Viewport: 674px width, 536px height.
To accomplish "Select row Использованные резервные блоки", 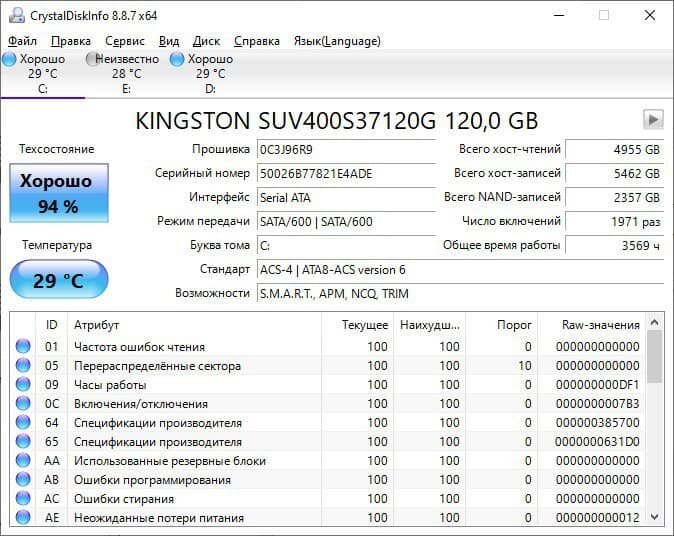I will pos(328,461).
